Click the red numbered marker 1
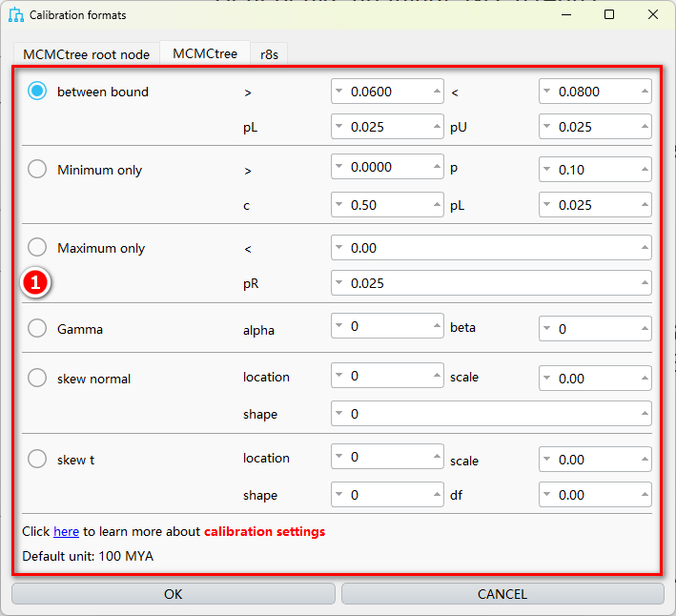The image size is (676, 616). pos(35,282)
